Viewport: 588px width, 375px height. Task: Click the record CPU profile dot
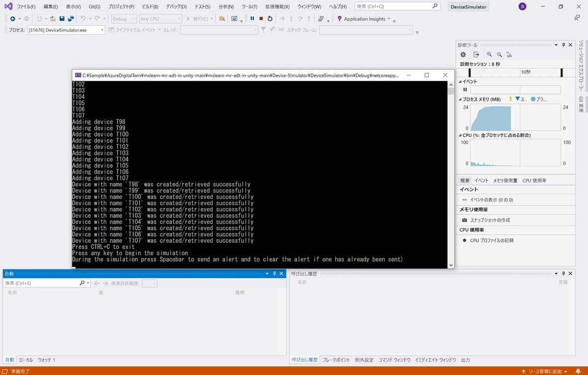(465, 240)
